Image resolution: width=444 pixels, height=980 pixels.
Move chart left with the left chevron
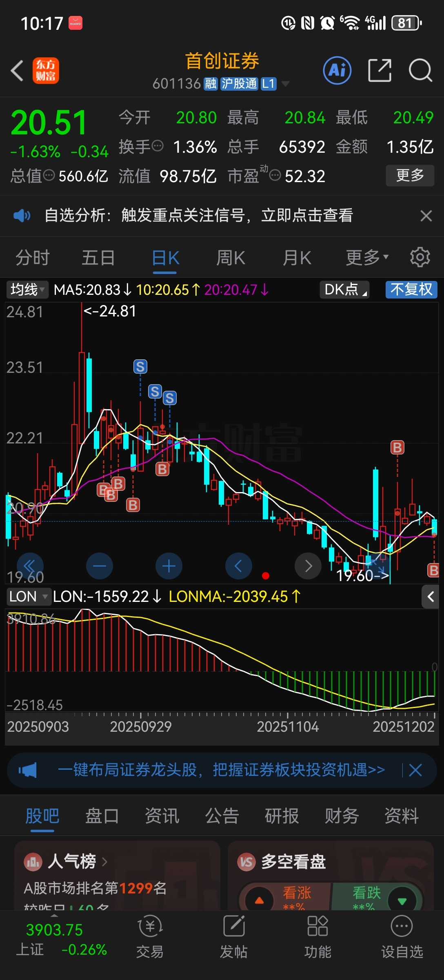tap(239, 566)
